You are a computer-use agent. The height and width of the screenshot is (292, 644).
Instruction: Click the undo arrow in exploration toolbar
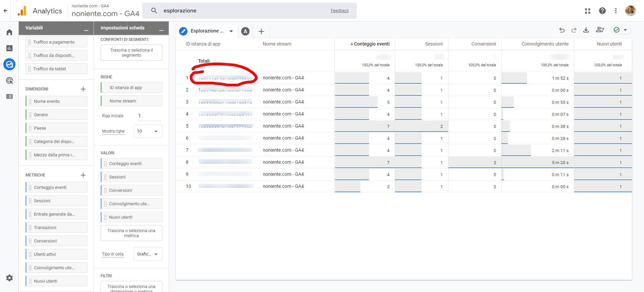click(x=562, y=30)
